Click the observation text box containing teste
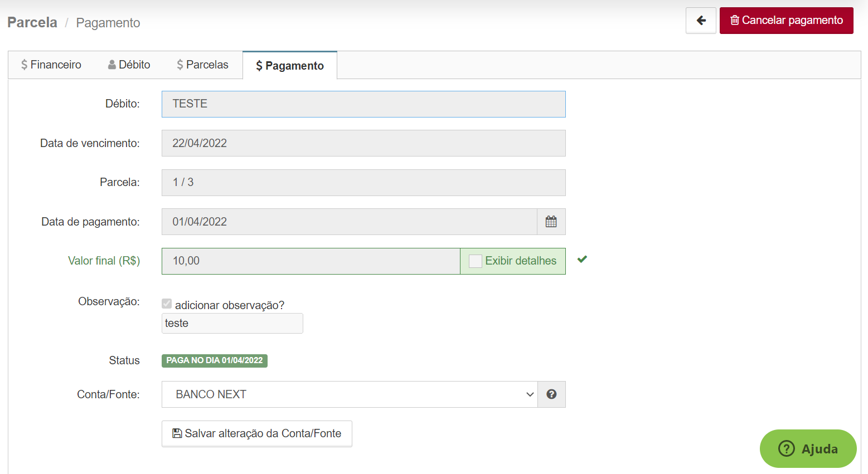The height and width of the screenshot is (474, 868). coord(232,323)
